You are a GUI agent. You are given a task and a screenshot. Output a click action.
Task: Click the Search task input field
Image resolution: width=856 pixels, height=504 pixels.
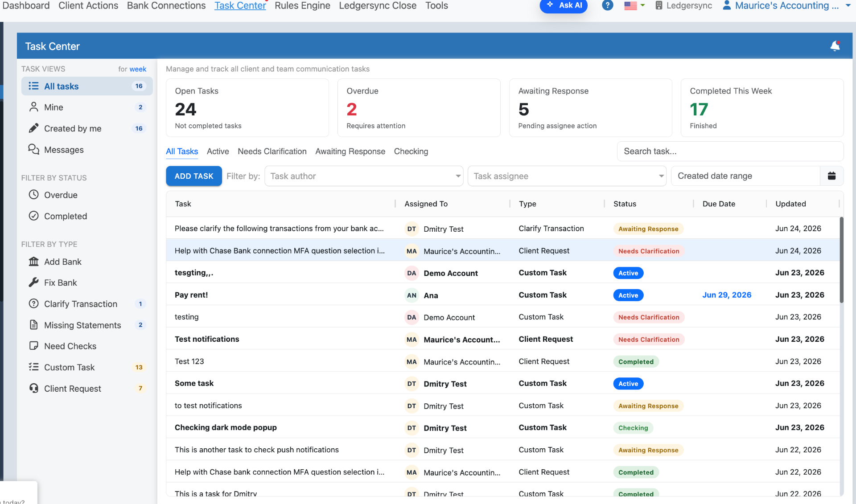point(730,152)
